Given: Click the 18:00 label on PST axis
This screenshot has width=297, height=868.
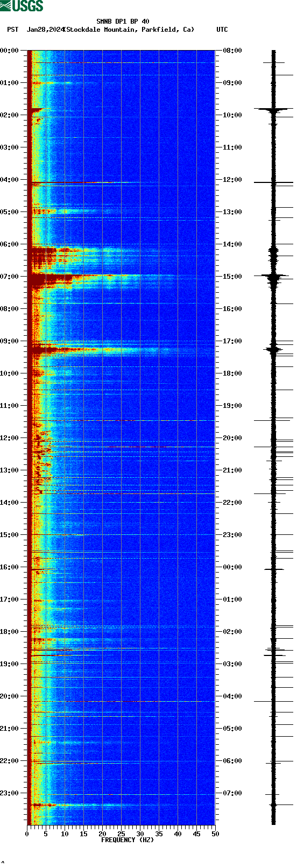Looking at the screenshot, I should click(10, 632).
